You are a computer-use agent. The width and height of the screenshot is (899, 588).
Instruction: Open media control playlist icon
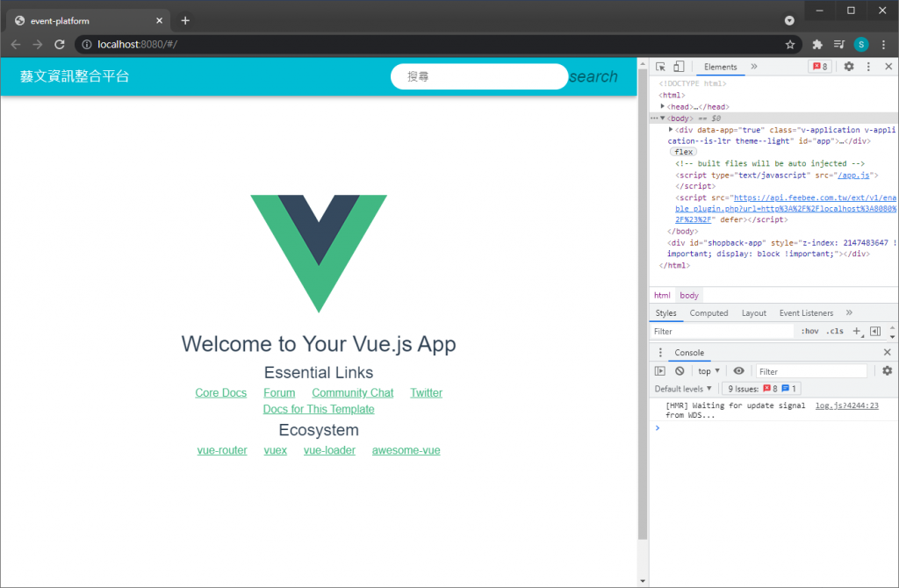(x=838, y=44)
